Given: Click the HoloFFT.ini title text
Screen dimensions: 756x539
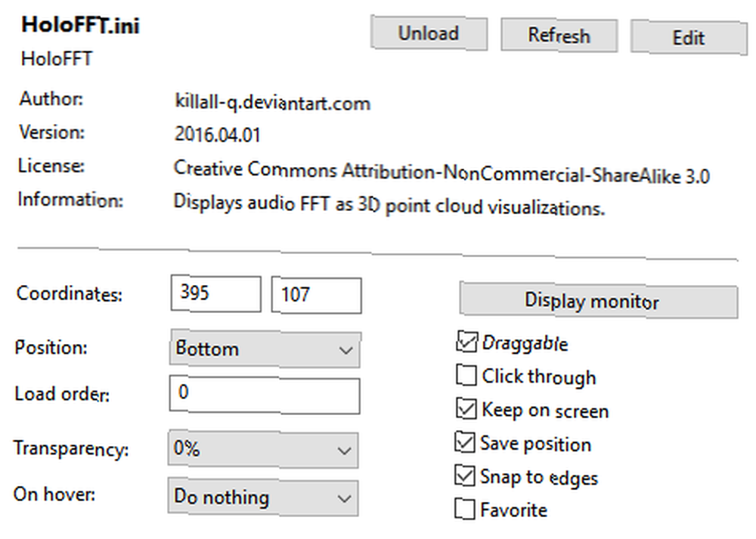Looking at the screenshot, I should pos(81,25).
